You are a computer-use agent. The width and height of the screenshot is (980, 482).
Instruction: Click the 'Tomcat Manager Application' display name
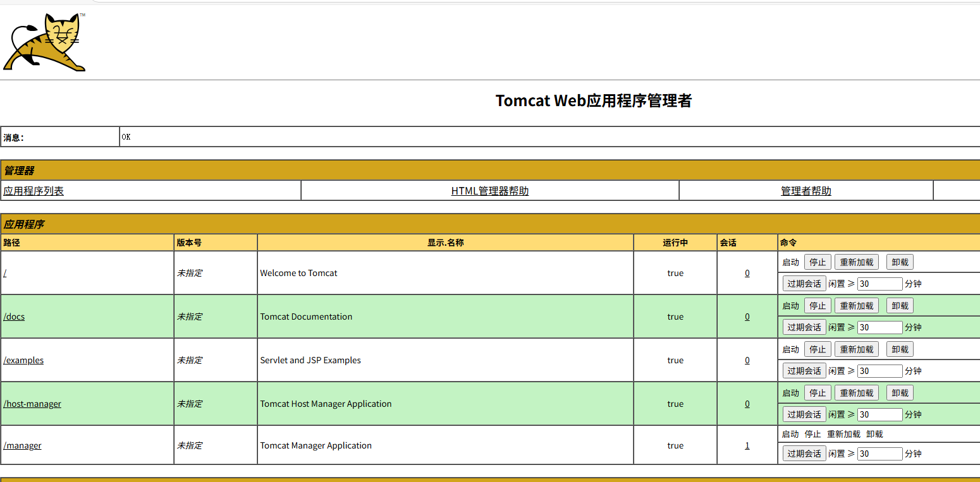click(315, 445)
